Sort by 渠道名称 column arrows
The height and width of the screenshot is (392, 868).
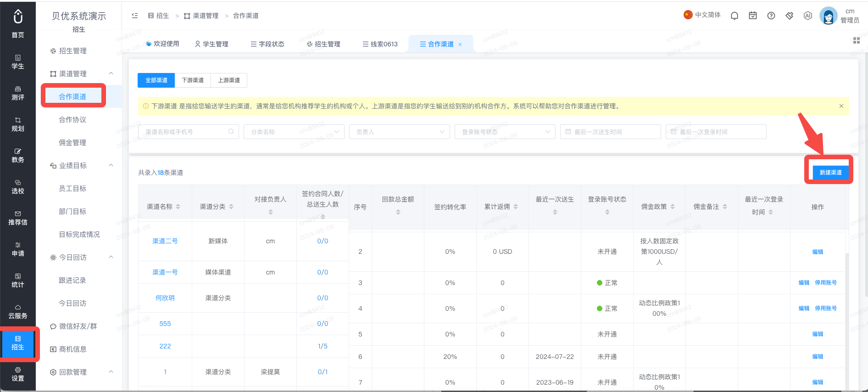pos(178,207)
